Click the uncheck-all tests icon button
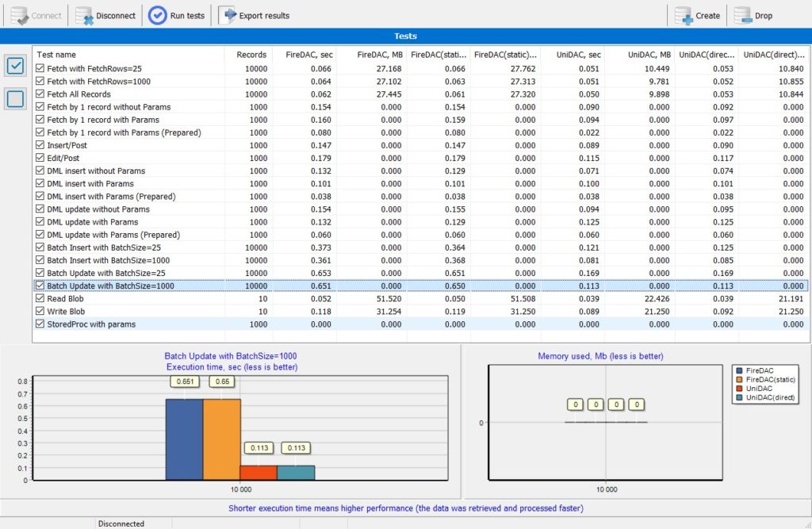The height and width of the screenshot is (529, 812). click(x=15, y=98)
